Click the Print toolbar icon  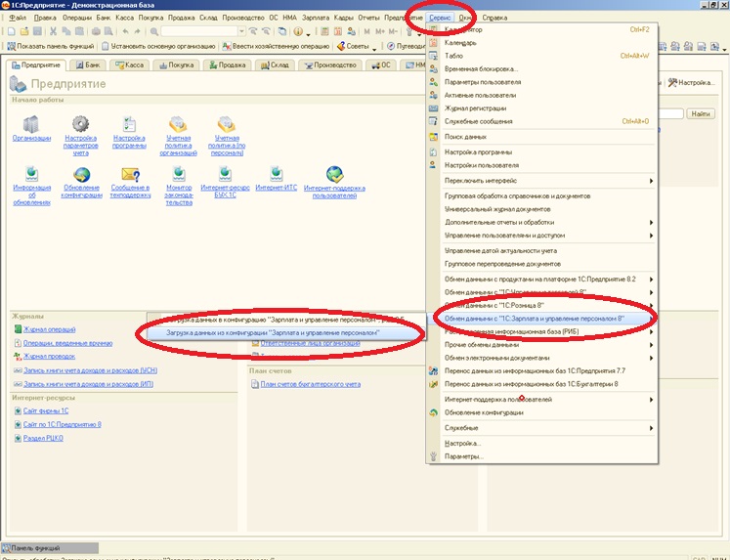[96, 31]
